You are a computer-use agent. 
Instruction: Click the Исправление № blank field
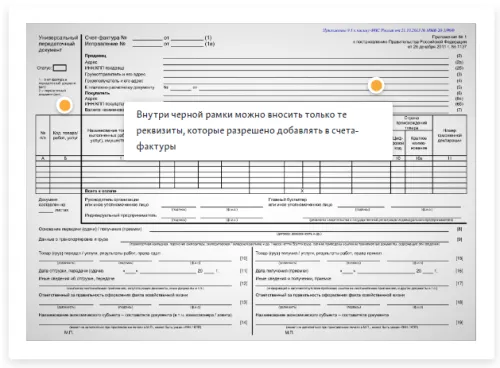[147, 44]
